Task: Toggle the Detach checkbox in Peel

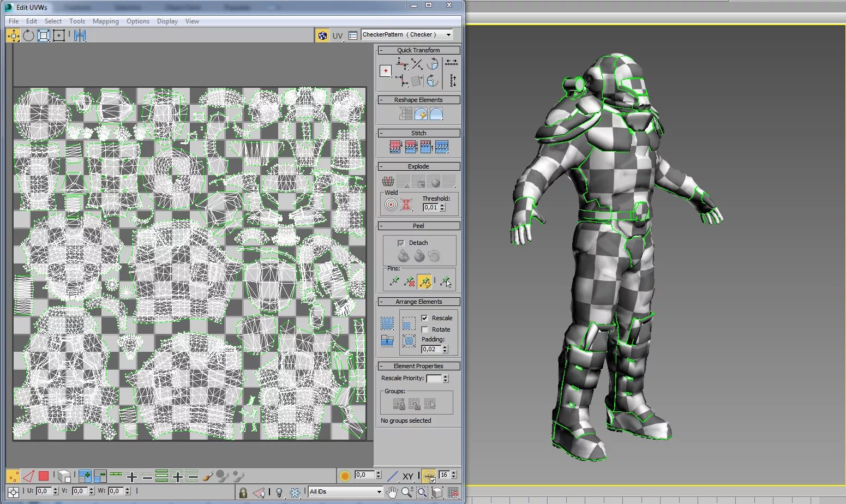Action: coord(401,243)
